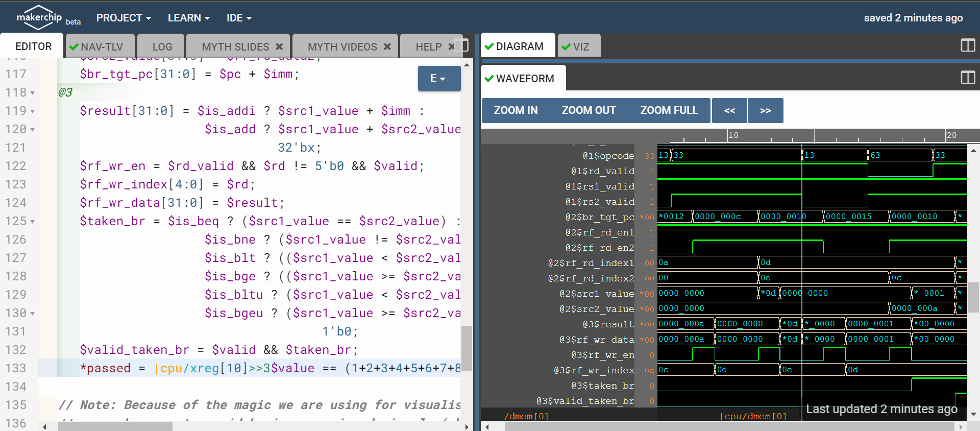
Task: Collapse code fold at line 120
Action: click(x=33, y=130)
